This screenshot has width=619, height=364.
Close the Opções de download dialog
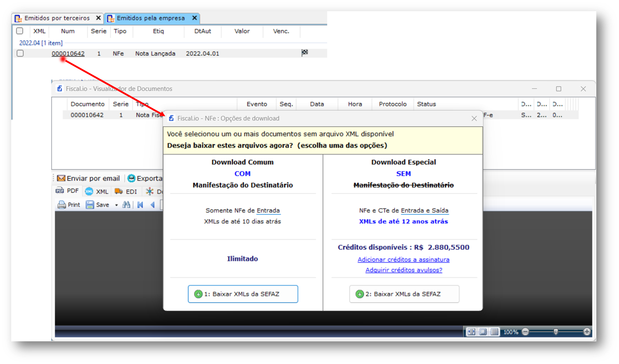tap(474, 119)
